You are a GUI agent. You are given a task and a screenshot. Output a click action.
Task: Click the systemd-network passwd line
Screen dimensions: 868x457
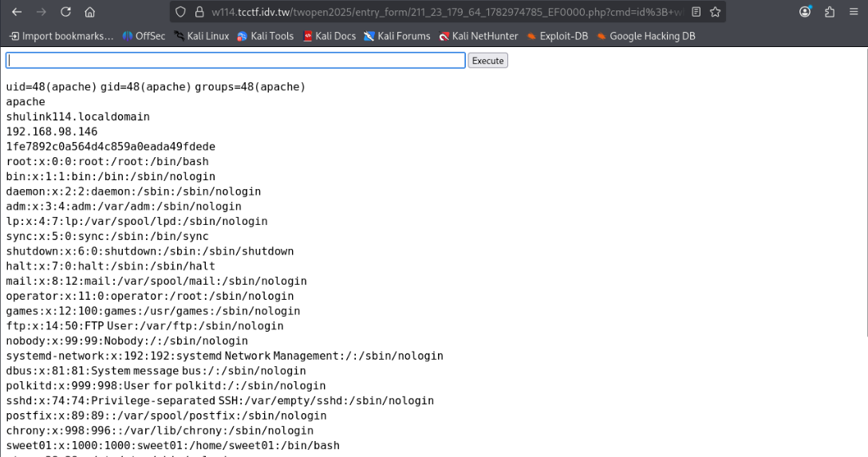(x=225, y=356)
